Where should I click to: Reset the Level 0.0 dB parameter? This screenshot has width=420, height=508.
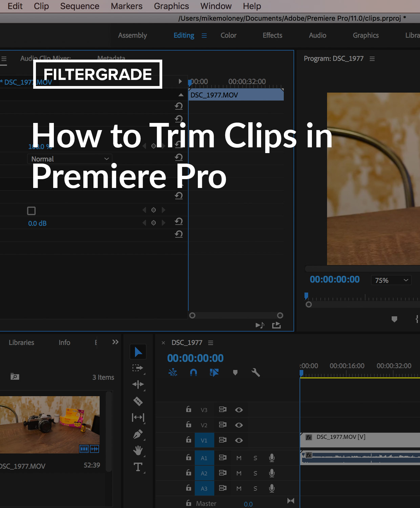pyautogui.click(x=179, y=221)
